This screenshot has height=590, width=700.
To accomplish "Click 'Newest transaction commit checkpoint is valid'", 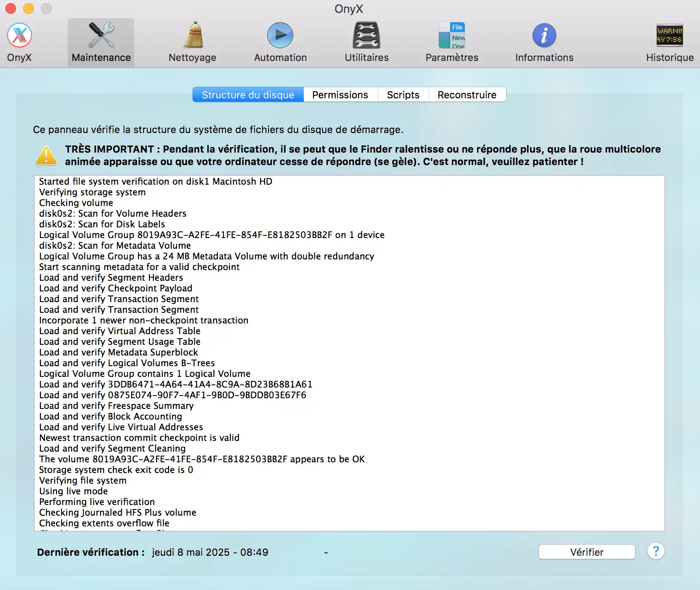I will click(139, 438).
